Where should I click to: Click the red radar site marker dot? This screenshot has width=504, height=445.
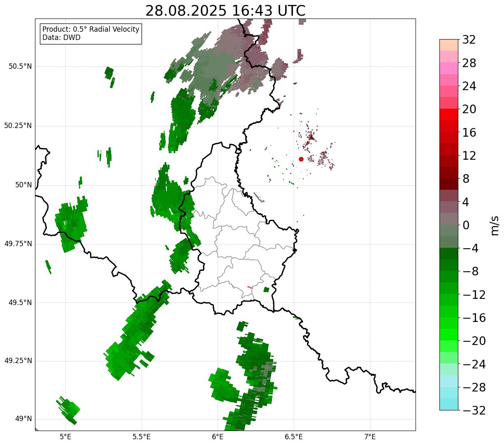pos(301,159)
